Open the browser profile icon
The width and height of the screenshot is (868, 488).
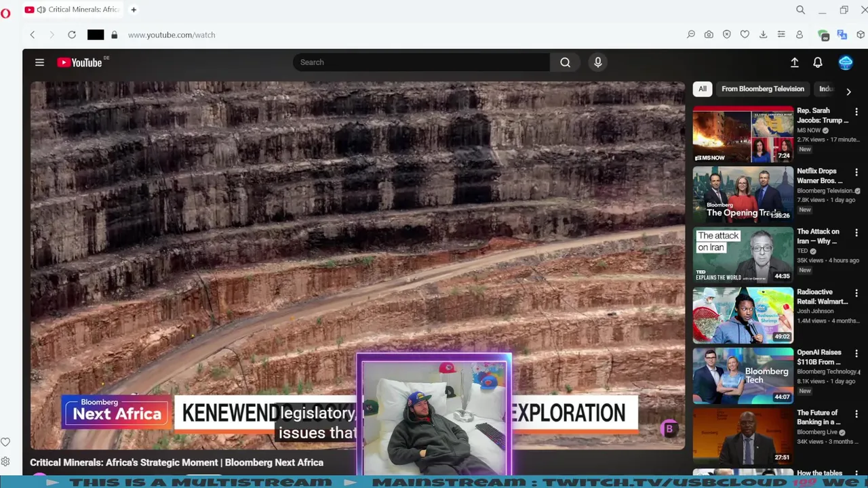[800, 35]
